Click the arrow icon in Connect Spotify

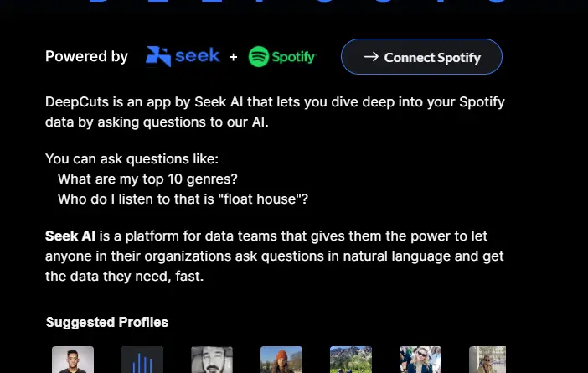371,57
